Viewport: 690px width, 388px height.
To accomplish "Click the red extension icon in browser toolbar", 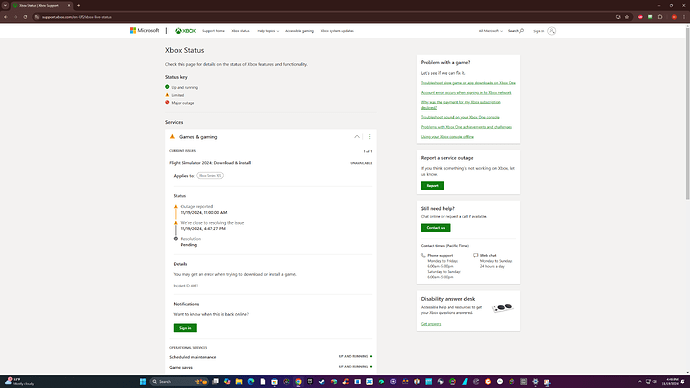I will coord(640,17).
